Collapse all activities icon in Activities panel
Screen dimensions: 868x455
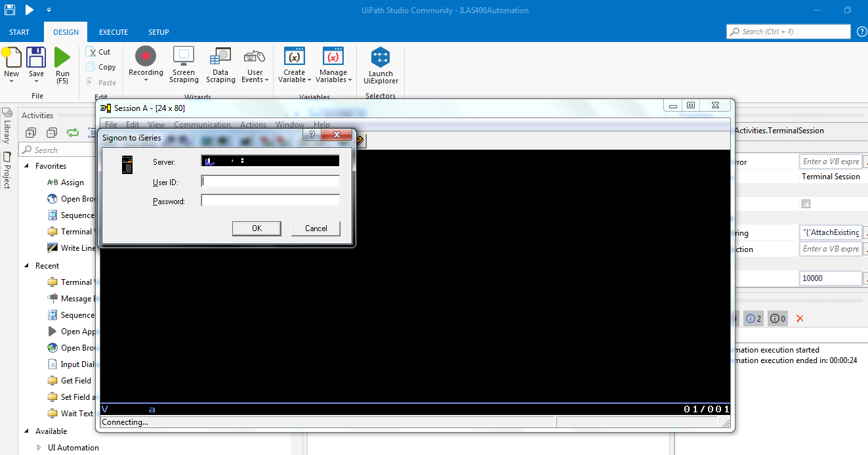[x=52, y=133]
